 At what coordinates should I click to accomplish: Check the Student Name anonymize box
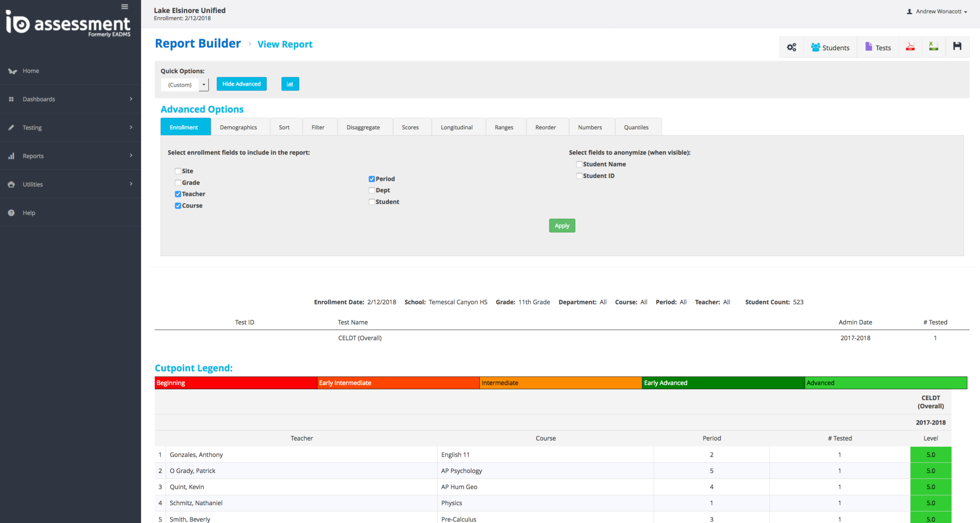[x=579, y=165]
